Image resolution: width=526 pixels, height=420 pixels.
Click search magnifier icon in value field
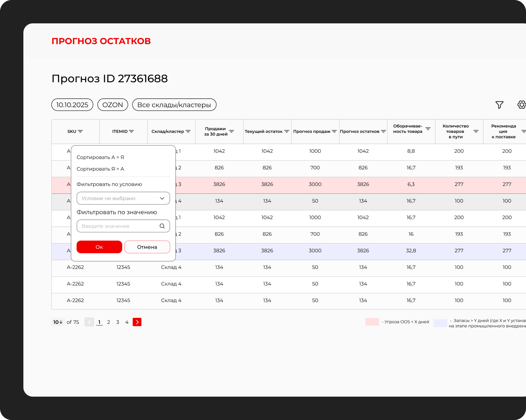(162, 226)
